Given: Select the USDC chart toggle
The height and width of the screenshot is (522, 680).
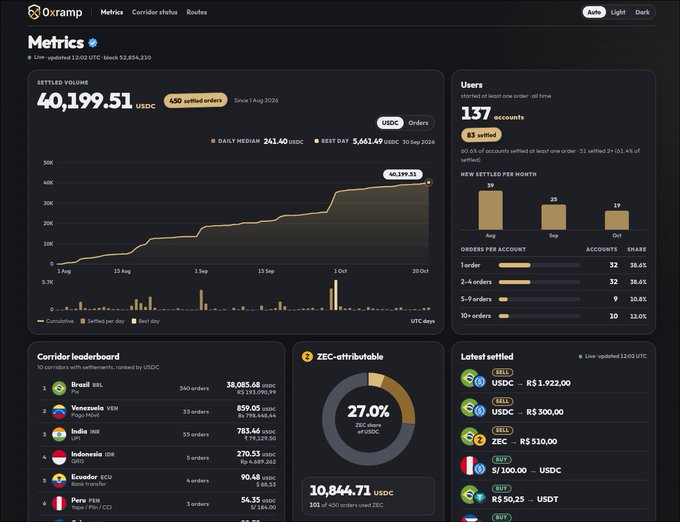Looking at the screenshot, I should 390,123.
